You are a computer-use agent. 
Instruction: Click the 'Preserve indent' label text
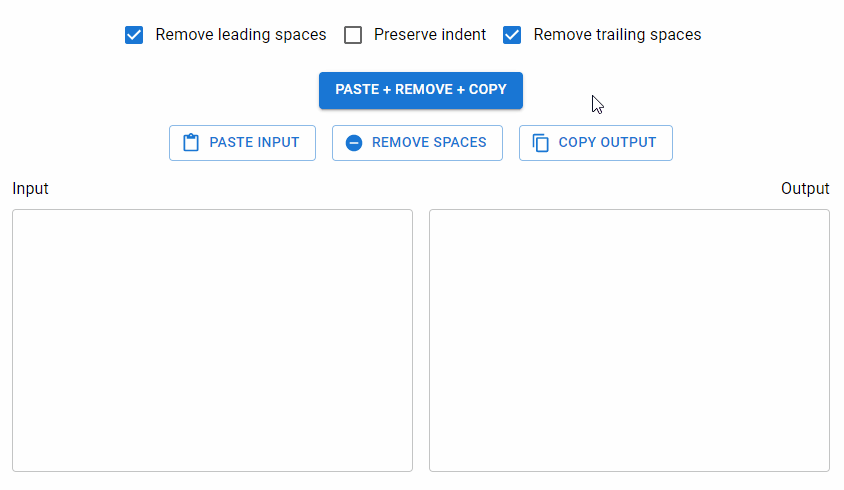[x=430, y=34]
